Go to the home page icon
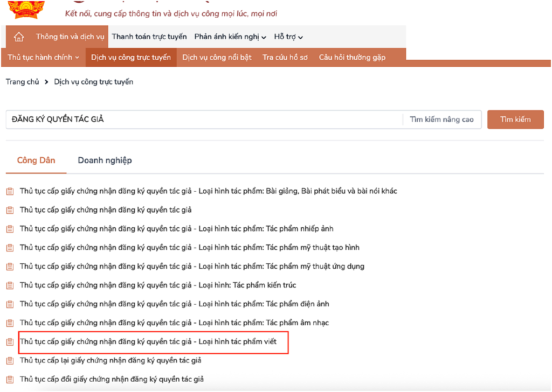 point(19,37)
